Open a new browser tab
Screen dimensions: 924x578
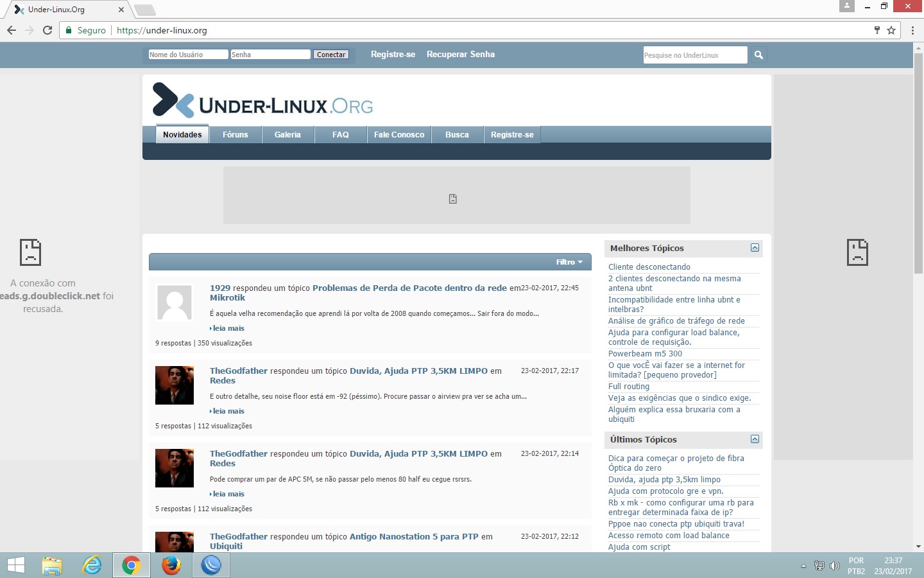click(x=145, y=10)
